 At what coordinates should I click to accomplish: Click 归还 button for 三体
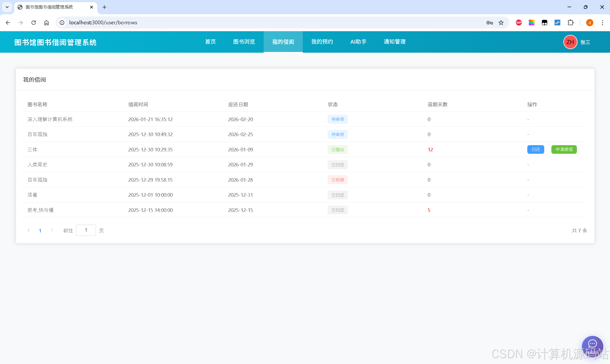[535, 149]
